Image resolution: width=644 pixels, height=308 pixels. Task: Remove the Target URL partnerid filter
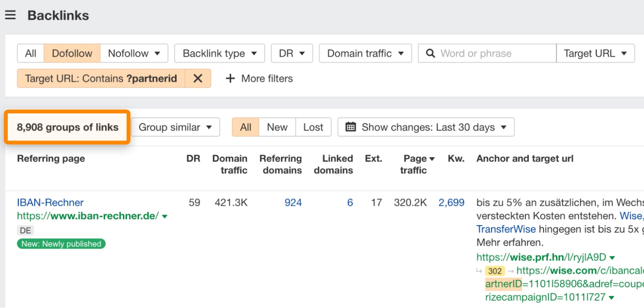click(x=198, y=79)
